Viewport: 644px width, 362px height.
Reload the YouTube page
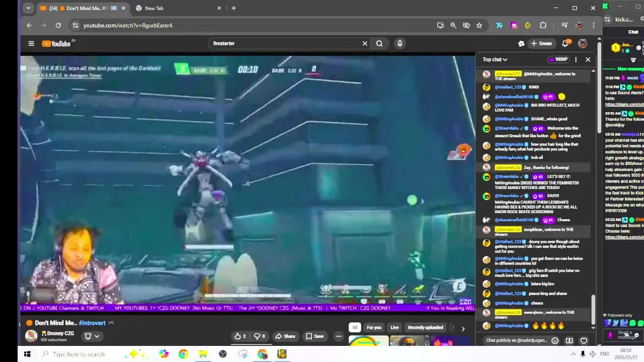[x=58, y=25]
